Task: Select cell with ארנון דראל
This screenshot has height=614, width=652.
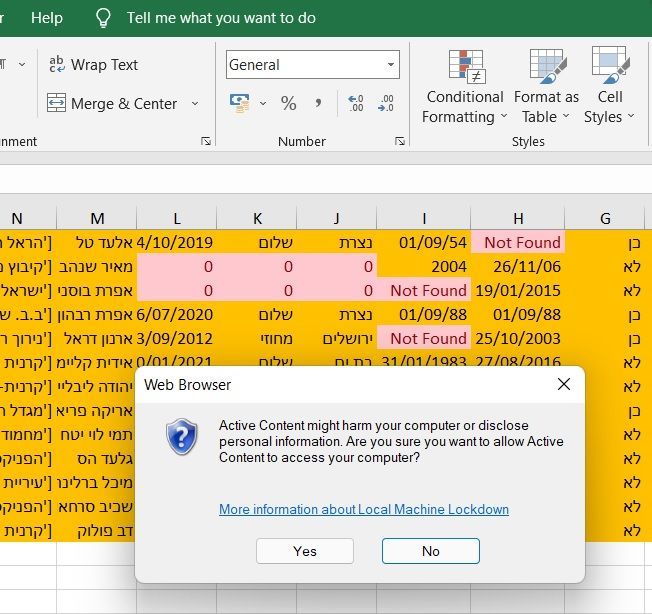Action: (x=97, y=338)
